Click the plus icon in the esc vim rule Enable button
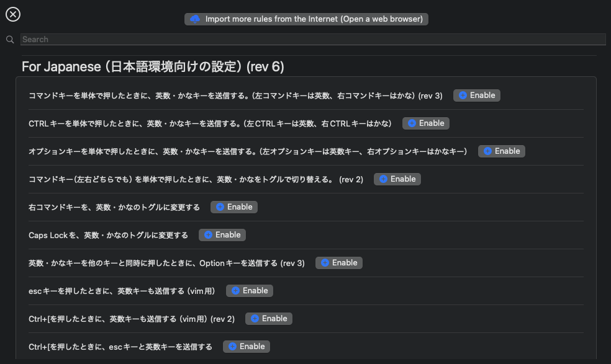 click(235, 290)
